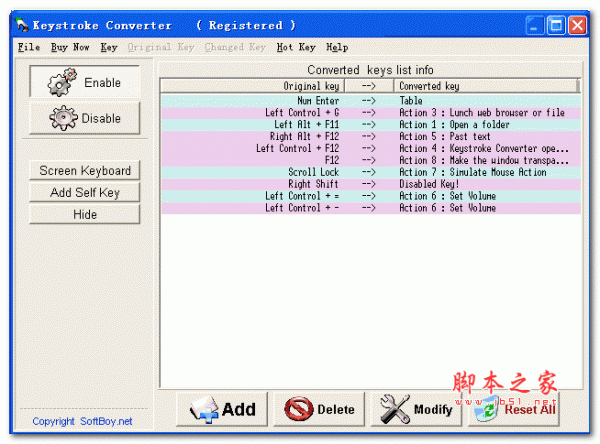The width and height of the screenshot is (600, 444).
Task: Click the Modify wrench icon
Action: (395, 409)
